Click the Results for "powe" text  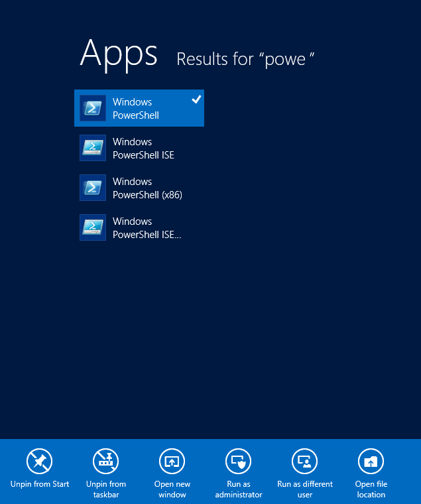pyautogui.click(x=245, y=60)
